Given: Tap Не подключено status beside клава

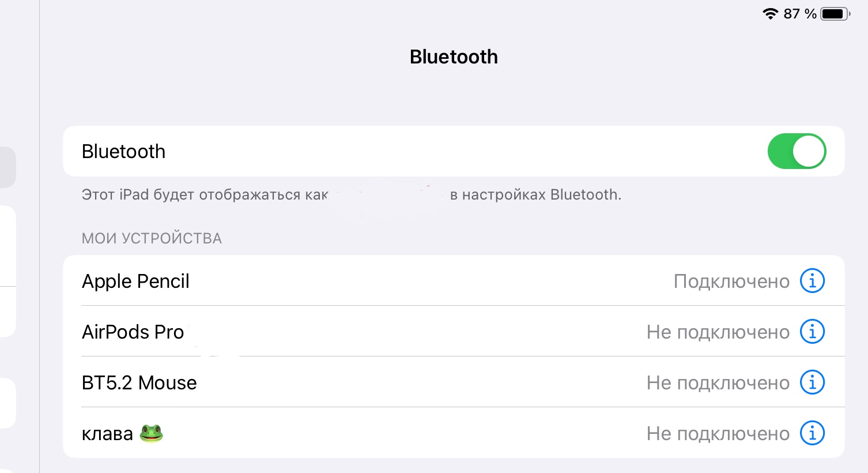Looking at the screenshot, I should tap(718, 434).
